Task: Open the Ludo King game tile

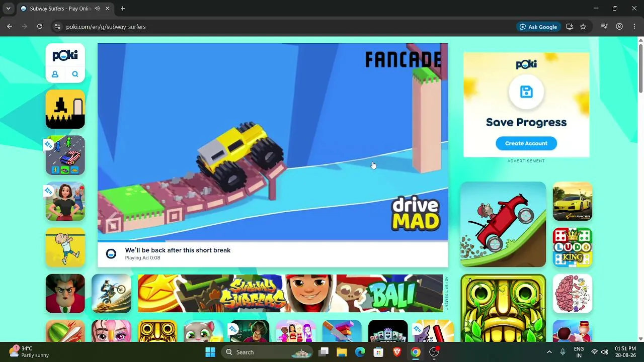Action: click(573, 247)
